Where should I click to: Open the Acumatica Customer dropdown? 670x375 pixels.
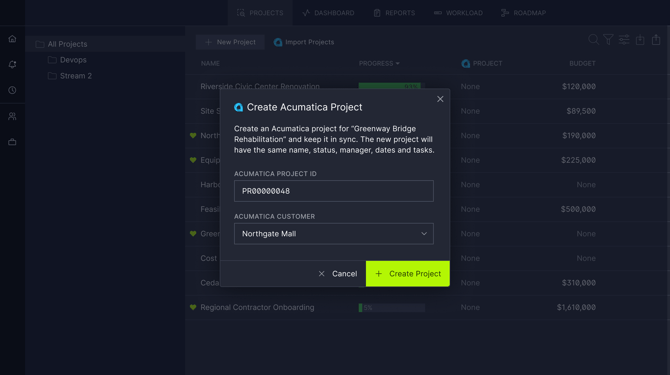pos(334,234)
